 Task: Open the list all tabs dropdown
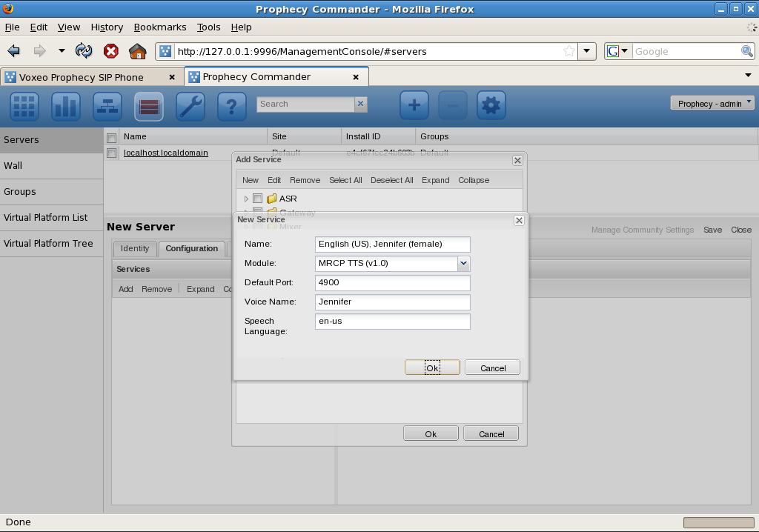(x=749, y=75)
